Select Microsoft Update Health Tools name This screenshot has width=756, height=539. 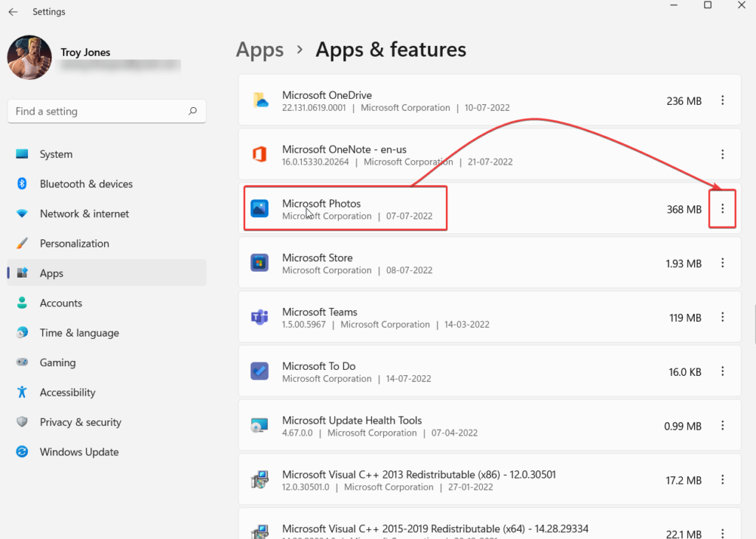tap(352, 420)
